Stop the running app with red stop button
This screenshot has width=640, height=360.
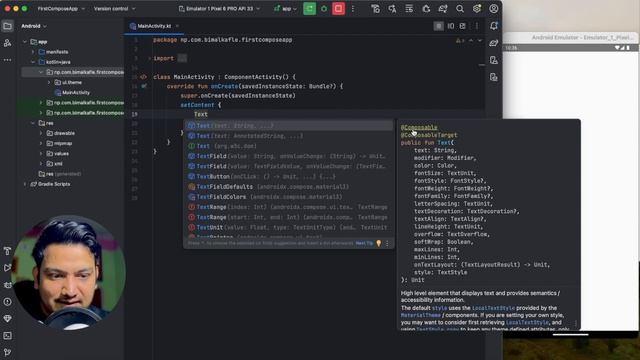pyautogui.click(x=338, y=9)
